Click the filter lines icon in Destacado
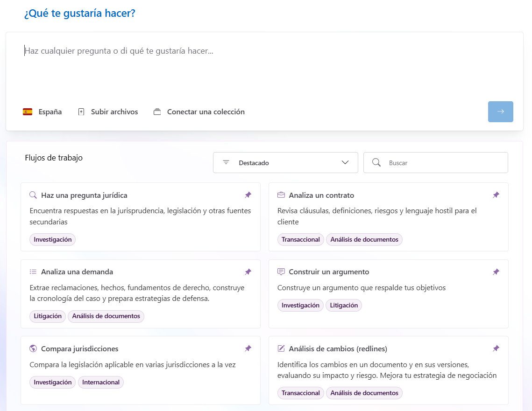This screenshot has width=532, height=411. [x=226, y=163]
